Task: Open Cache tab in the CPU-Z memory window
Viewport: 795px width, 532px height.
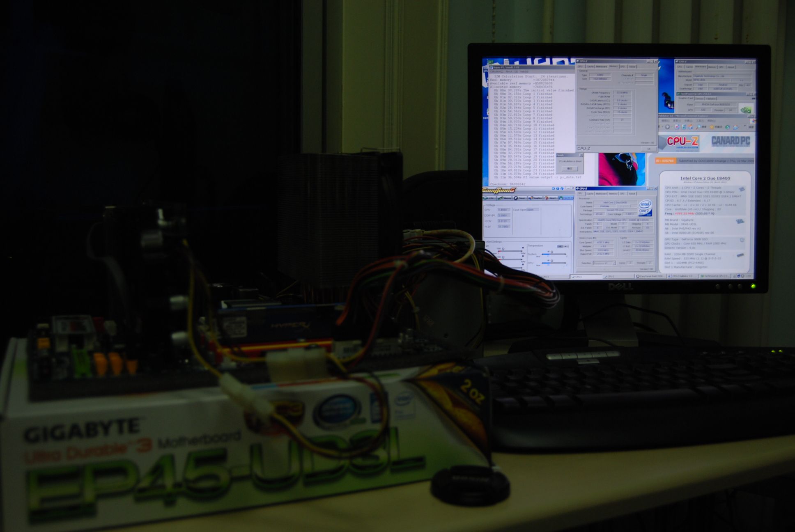Action: click(x=590, y=66)
